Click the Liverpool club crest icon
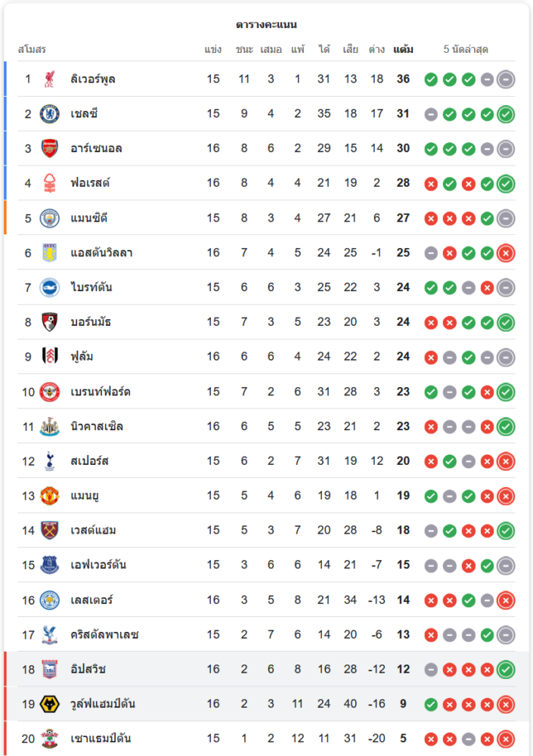The image size is (533, 756). (x=50, y=79)
